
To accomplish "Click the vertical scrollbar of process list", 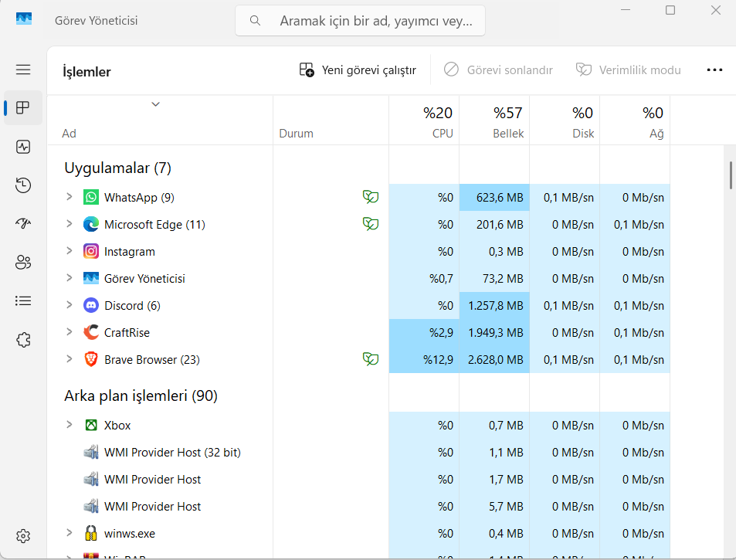I will pos(731,175).
